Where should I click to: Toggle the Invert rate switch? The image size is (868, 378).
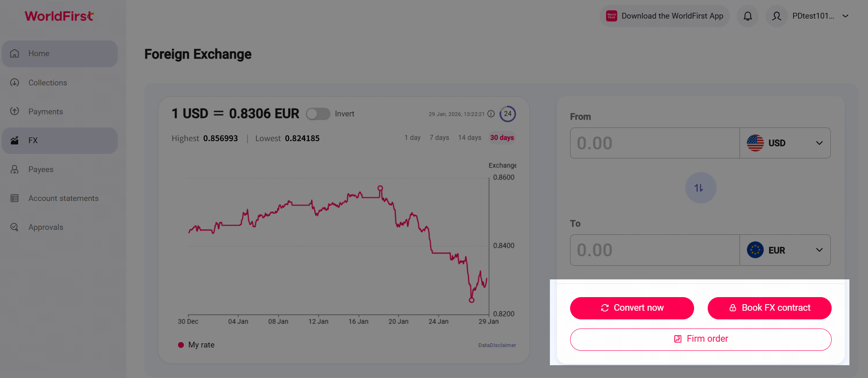pyautogui.click(x=318, y=114)
